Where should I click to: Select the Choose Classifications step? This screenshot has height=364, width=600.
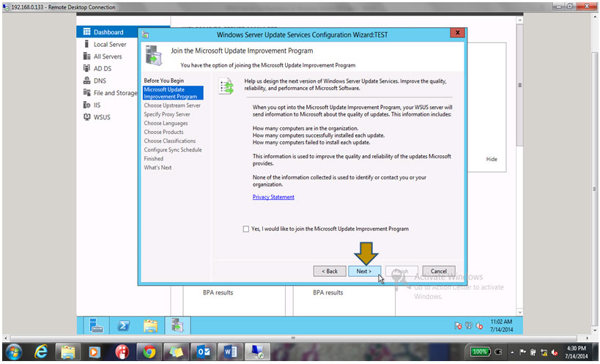(169, 141)
